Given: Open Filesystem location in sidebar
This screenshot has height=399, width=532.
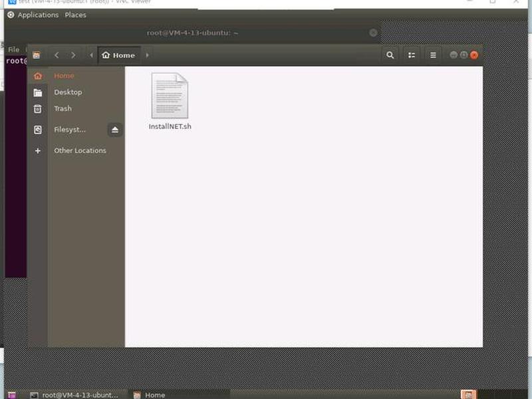Looking at the screenshot, I should [70, 130].
